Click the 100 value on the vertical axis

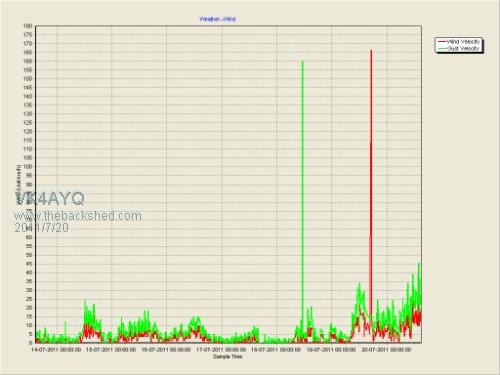[x=28, y=167]
